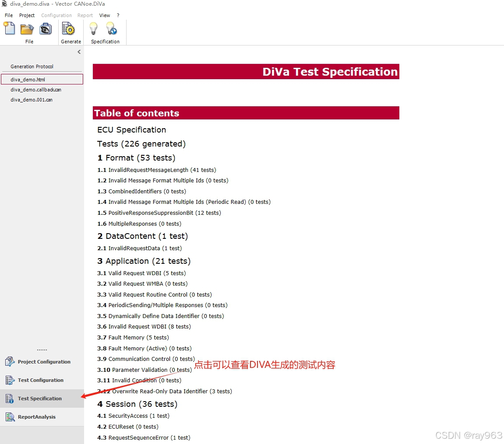Open 4.2 ECUReset link
This screenshot has height=444, width=504.
(x=128, y=427)
